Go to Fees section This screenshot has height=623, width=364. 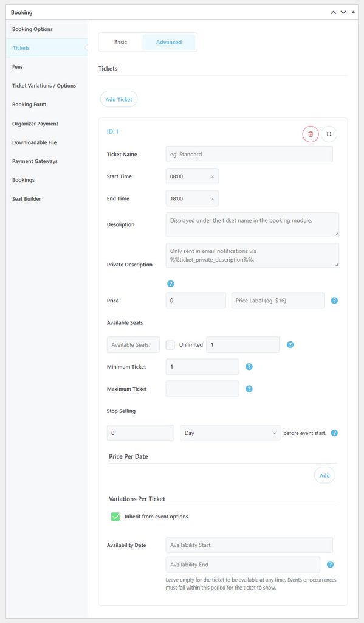pyautogui.click(x=47, y=67)
